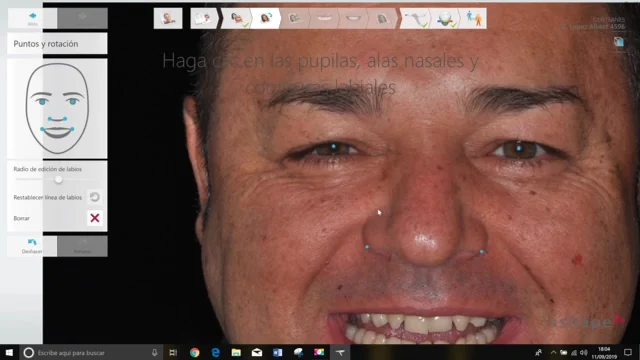Delete points with the red X button
Image resolution: width=640 pixels, height=360 pixels.
click(95, 218)
